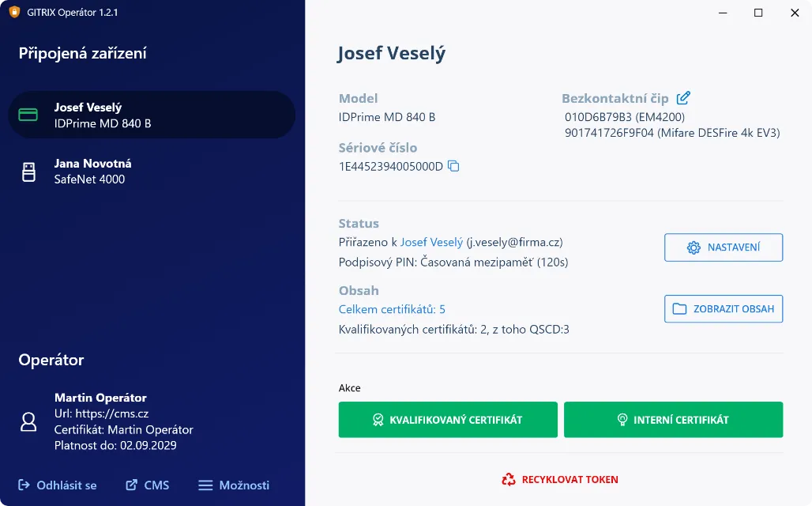Click the GITRIX shield logo in title bar
Image resolution: width=812 pixels, height=506 pixels.
click(14, 13)
